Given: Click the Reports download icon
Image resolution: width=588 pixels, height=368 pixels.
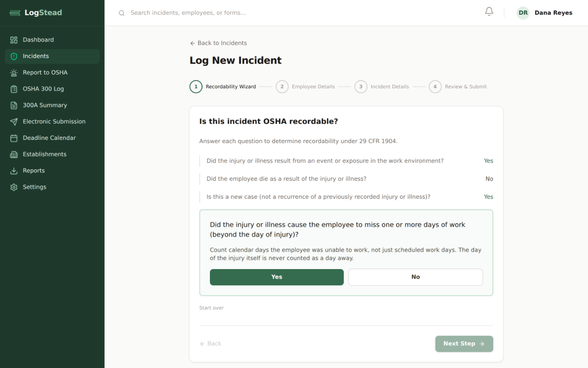Looking at the screenshot, I should click(14, 171).
